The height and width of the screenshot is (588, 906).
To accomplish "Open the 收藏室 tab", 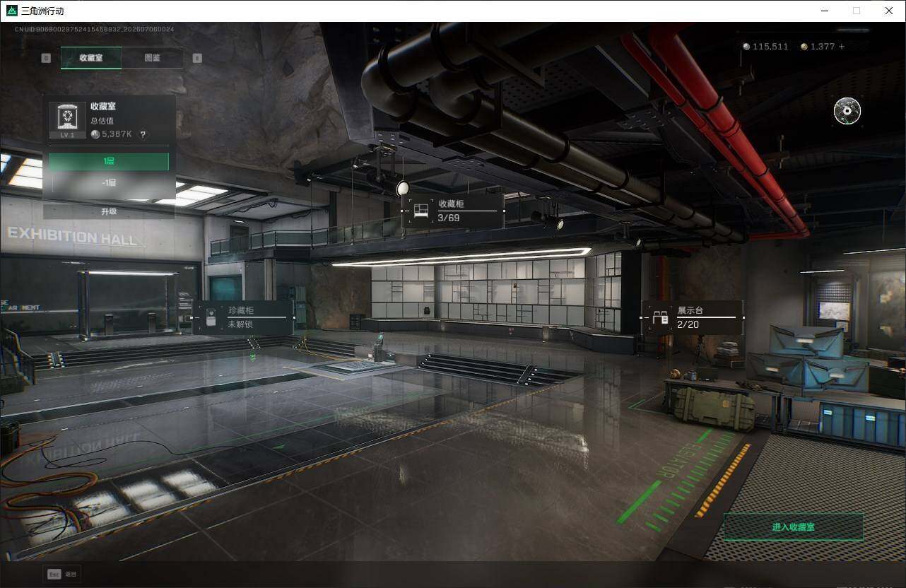I will pos(91,58).
